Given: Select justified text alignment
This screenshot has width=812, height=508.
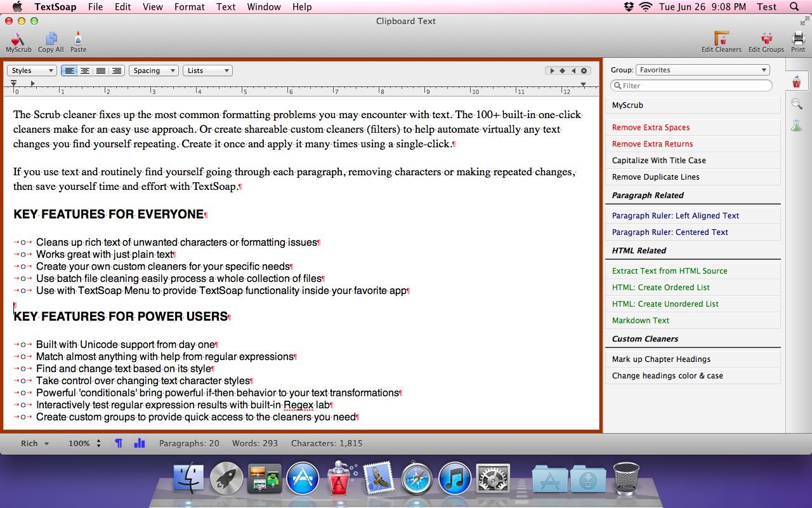Looking at the screenshot, I should click(x=100, y=70).
